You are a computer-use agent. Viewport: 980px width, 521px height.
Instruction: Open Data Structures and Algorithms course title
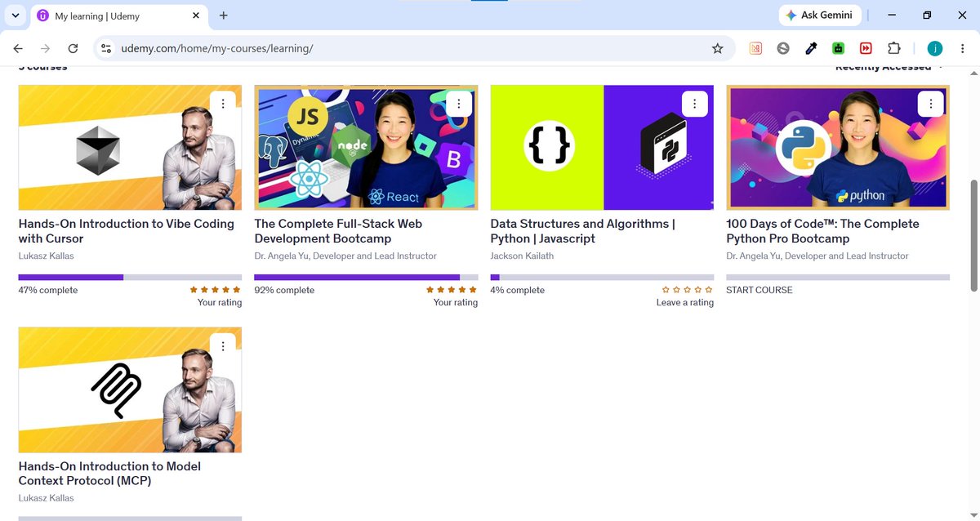[x=583, y=231]
